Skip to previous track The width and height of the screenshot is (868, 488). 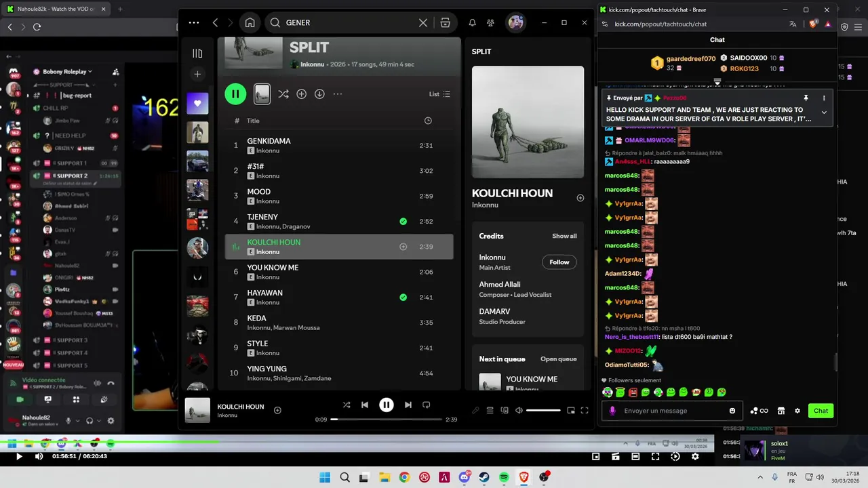[365, 405]
